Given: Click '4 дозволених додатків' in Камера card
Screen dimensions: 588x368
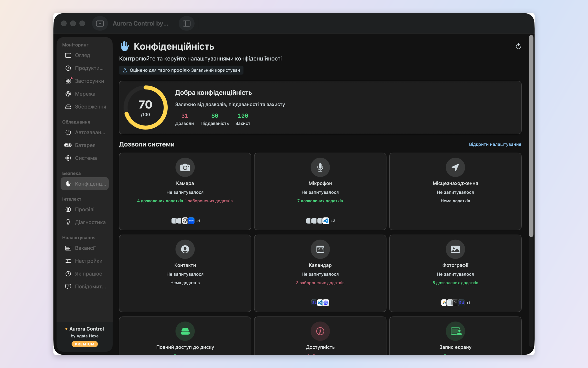Looking at the screenshot, I should (x=160, y=201).
